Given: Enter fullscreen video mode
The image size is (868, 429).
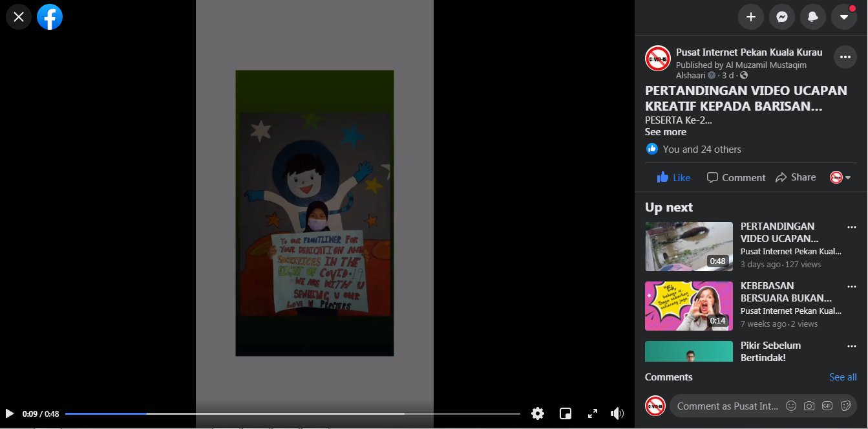Looking at the screenshot, I should (592, 413).
